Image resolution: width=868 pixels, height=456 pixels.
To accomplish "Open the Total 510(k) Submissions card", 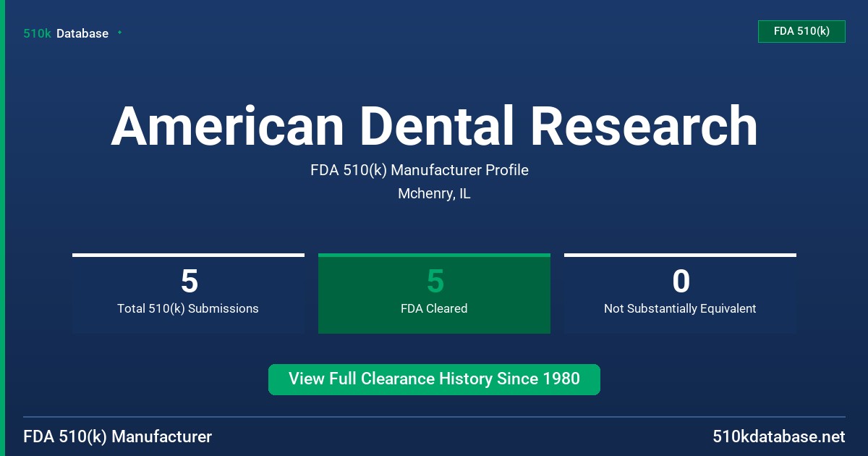I will (x=188, y=293).
